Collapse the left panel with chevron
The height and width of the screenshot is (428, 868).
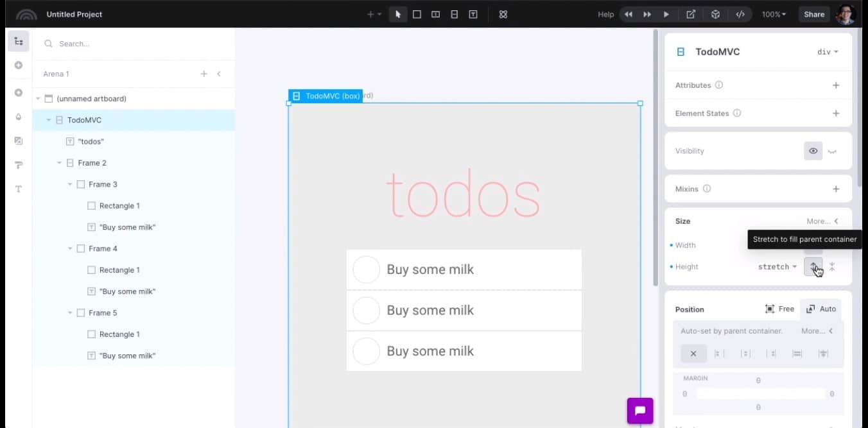click(x=219, y=74)
